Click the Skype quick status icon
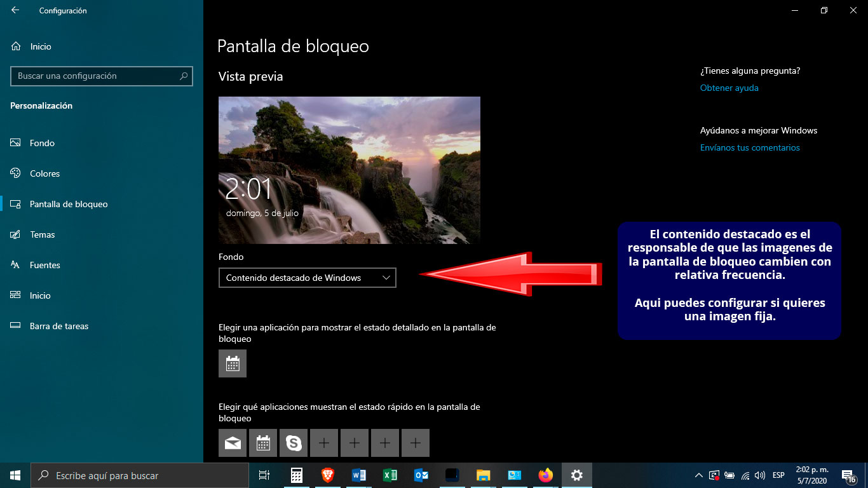Image resolution: width=868 pixels, height=488 pixels. click(x=294, y=443)
